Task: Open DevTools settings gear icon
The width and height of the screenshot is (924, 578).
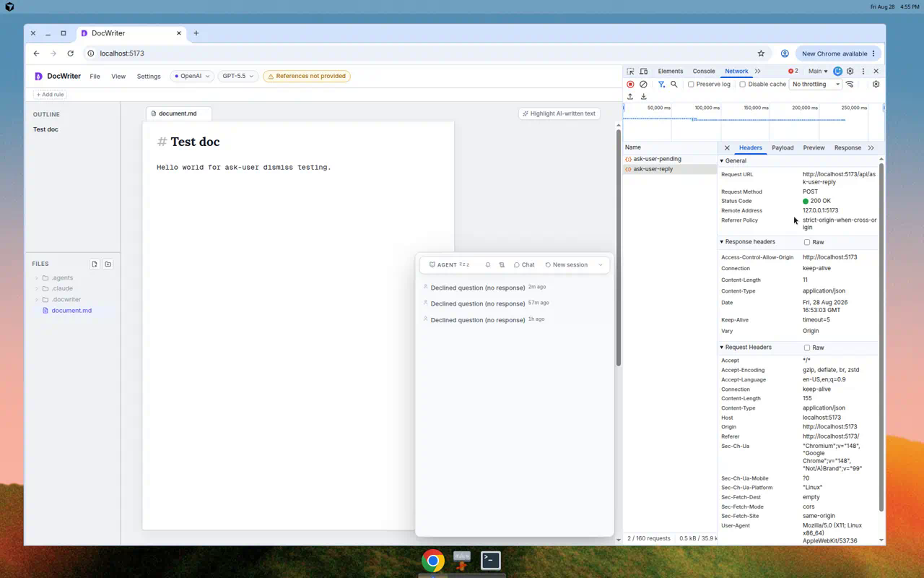Action: point(850,72)
